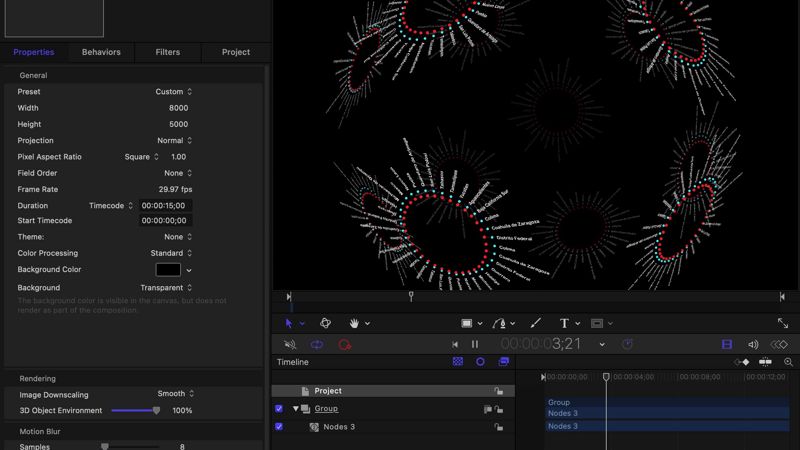Open the Preset Custom dropdown
The width and height of the screenshot is (800, 450).
click(173, 92)
